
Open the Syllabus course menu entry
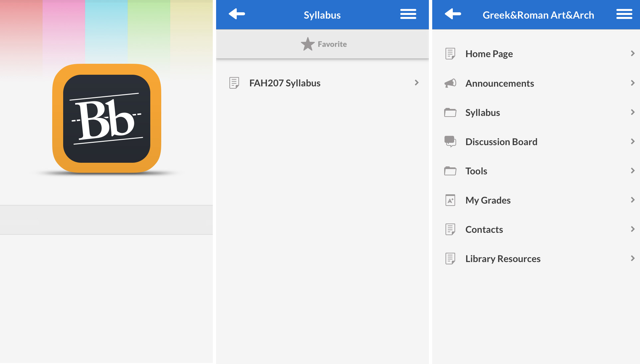(536, 112)
